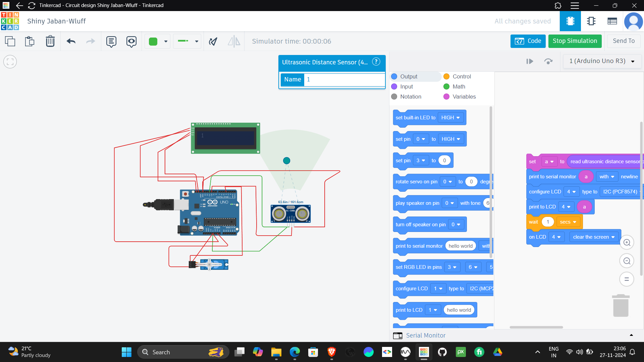Viewport: 644px width, 362px height.
Task: Select the Variables blocks category
Action: coord(464,97)
